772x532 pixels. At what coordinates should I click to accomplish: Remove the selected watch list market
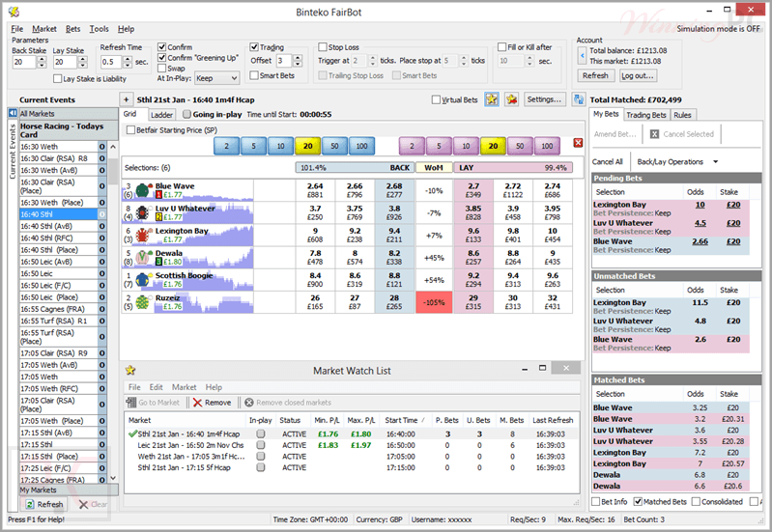click(x=212, y=403)
